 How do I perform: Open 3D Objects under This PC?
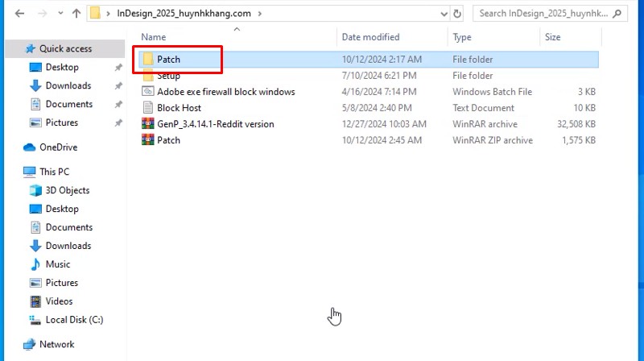[x=68, y=190]
